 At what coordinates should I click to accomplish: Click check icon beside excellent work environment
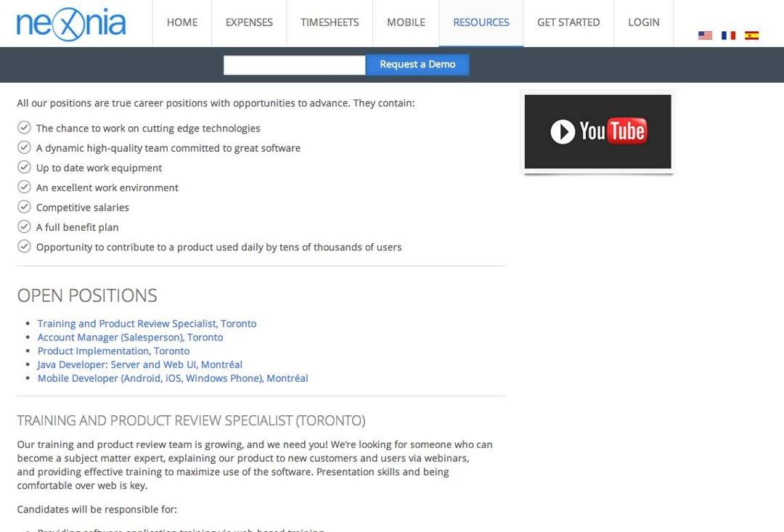[24, 187]
